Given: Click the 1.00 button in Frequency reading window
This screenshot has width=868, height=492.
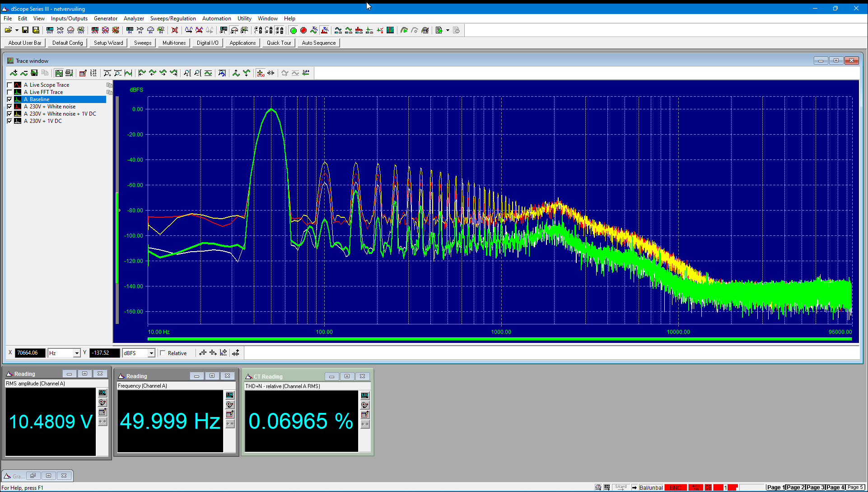Looking at the screenshot, I should (230, 395).
